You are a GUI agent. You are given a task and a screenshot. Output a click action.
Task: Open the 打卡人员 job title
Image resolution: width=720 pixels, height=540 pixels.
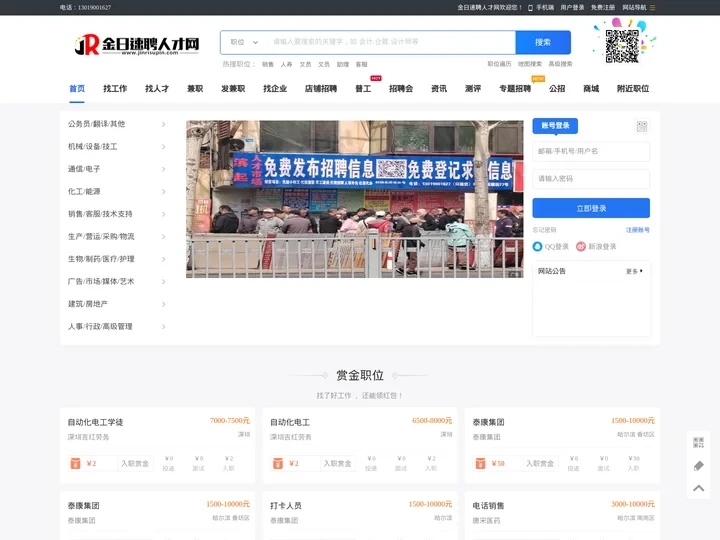click(286, 506)
